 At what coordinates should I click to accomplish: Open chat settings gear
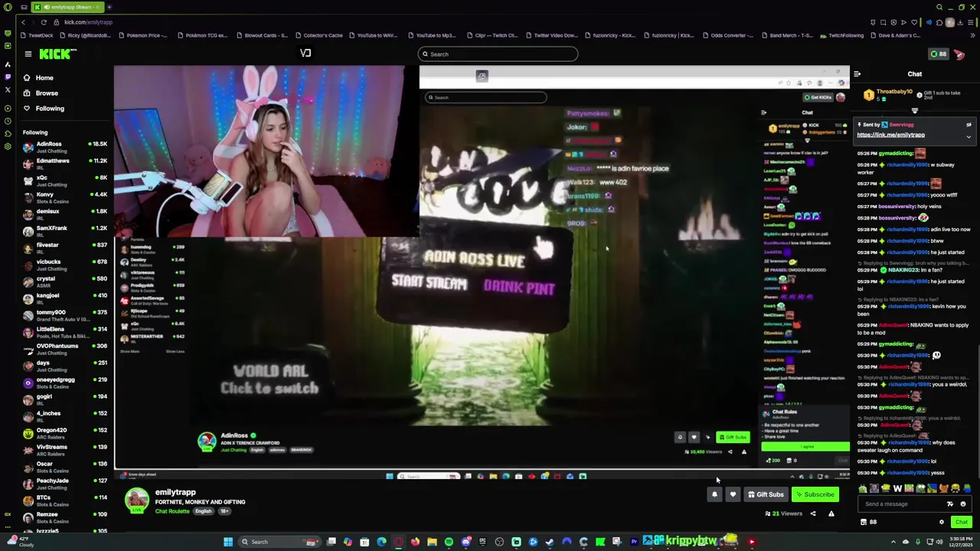(942, 522)
